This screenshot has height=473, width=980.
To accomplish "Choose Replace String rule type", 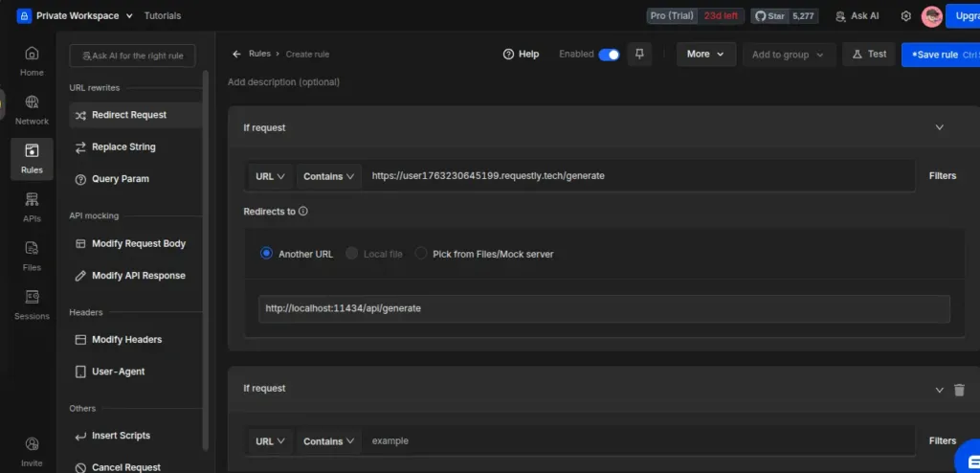I will point(123,147).
